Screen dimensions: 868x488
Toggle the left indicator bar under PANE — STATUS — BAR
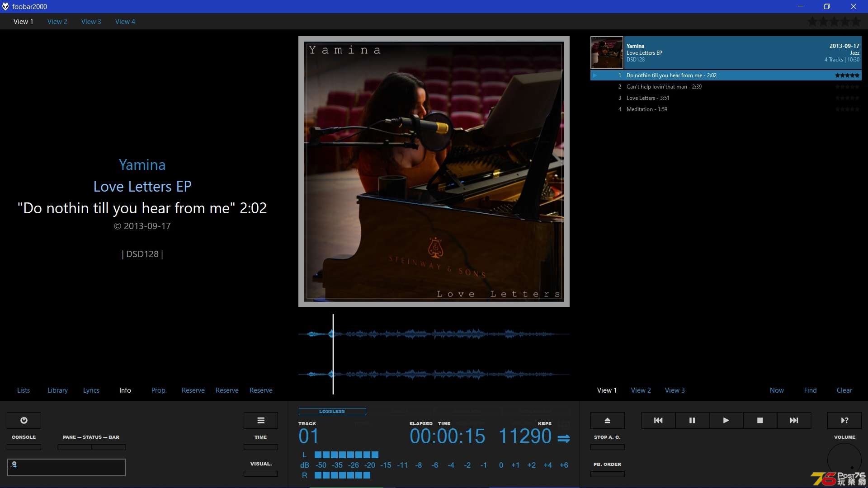(x=75, y=447)
